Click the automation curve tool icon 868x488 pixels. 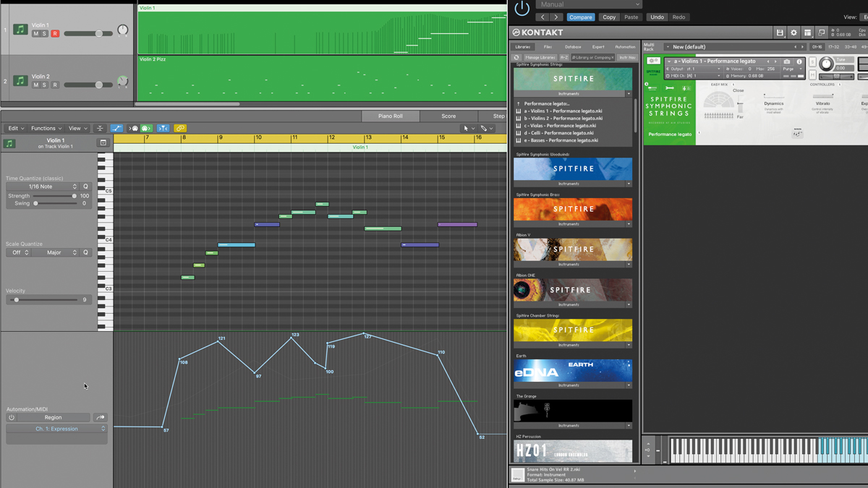(x=100, y=417)
